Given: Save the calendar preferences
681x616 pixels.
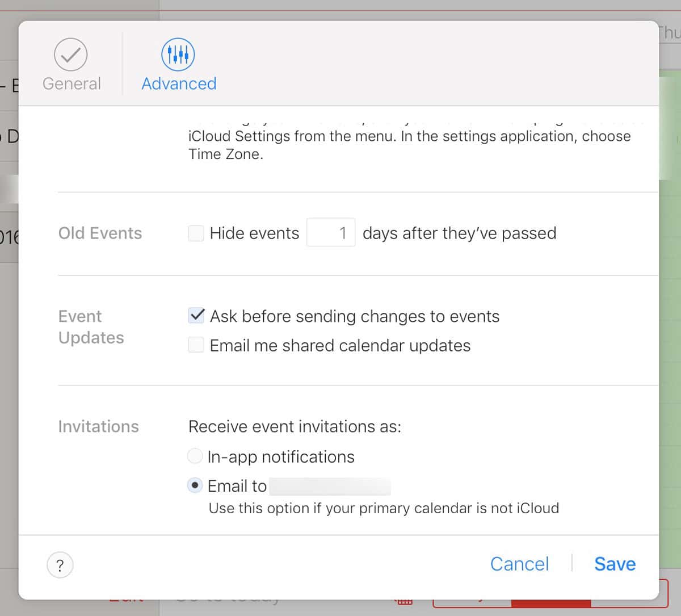Looking at the screenshot, I should (x=615, y=564).
